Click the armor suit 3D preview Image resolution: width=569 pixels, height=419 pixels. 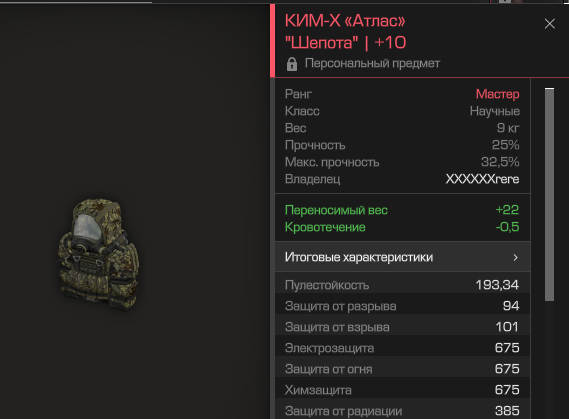pos(98,254)
